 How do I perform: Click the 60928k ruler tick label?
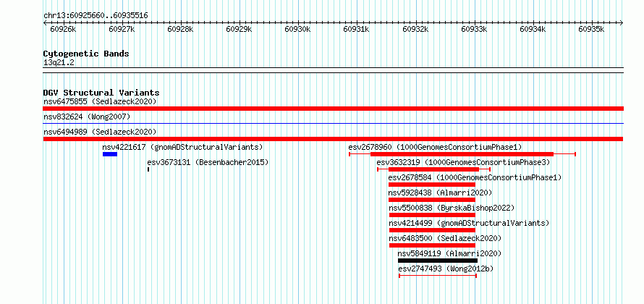(180, 29)
